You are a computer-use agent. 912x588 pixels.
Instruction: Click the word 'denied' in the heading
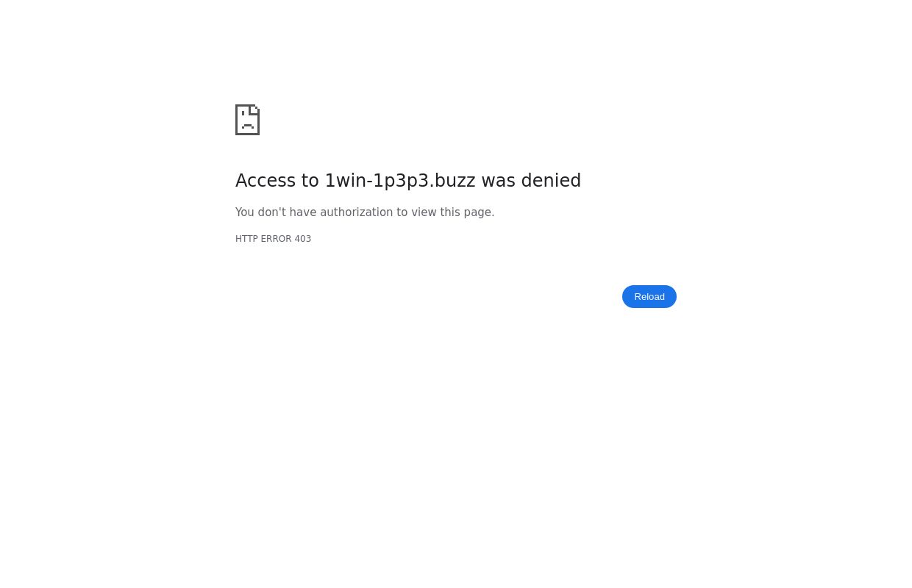coord(551,181)
